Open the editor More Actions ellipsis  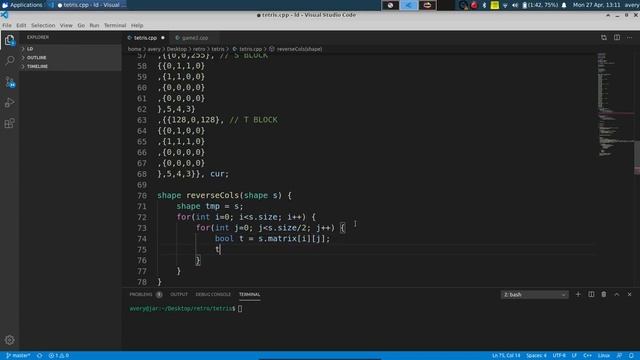click(x=629, y=38)
